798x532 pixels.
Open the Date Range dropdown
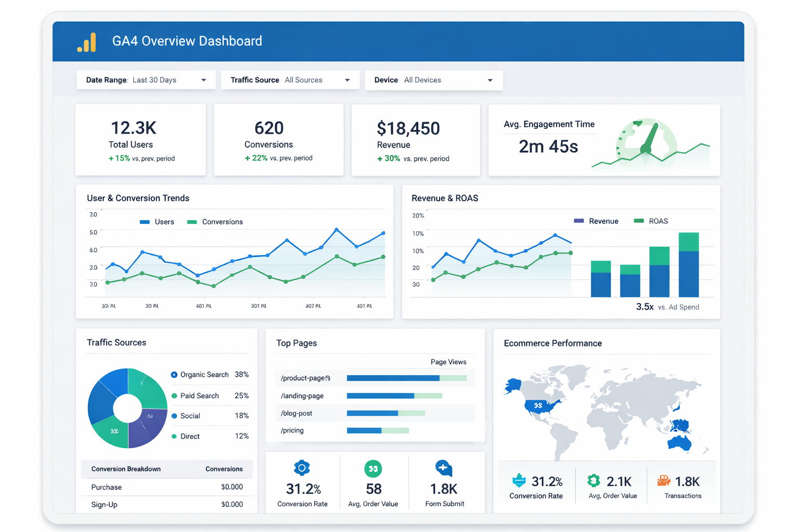tap(146, 80)
